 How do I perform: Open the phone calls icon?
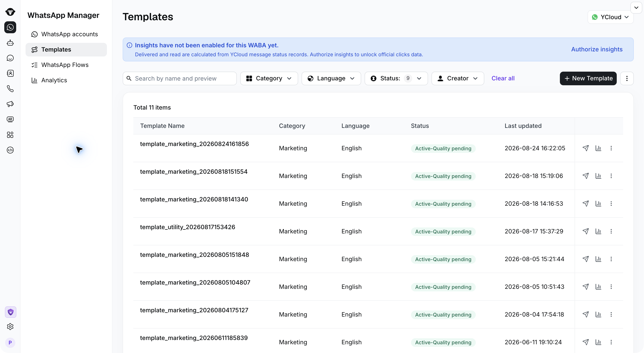[10, 88]
